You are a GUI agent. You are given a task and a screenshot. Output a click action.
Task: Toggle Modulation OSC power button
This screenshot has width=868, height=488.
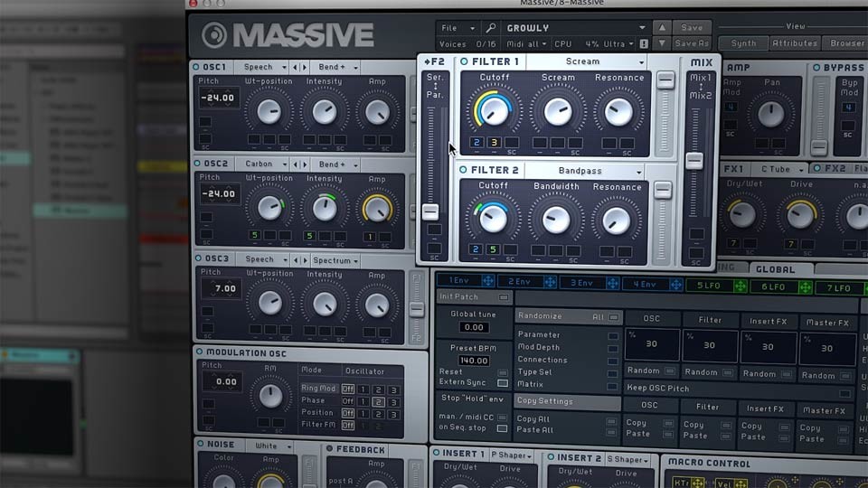pos(199,352)
